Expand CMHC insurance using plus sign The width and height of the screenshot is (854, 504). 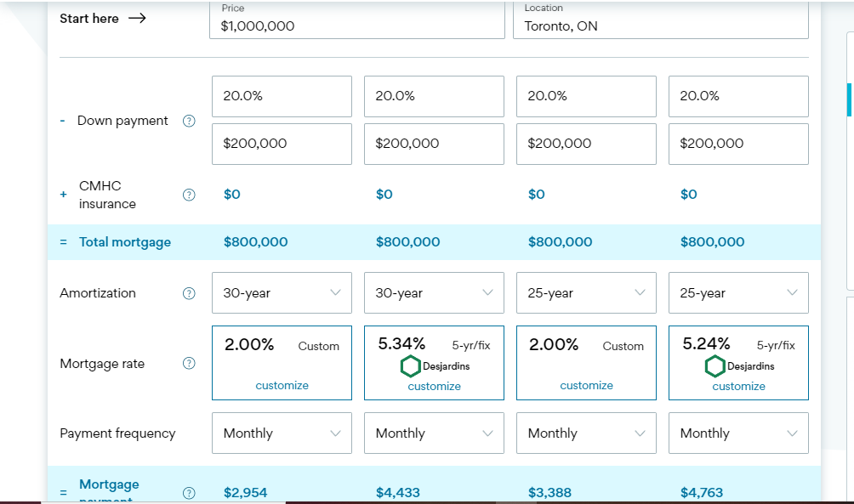(63, 195)
